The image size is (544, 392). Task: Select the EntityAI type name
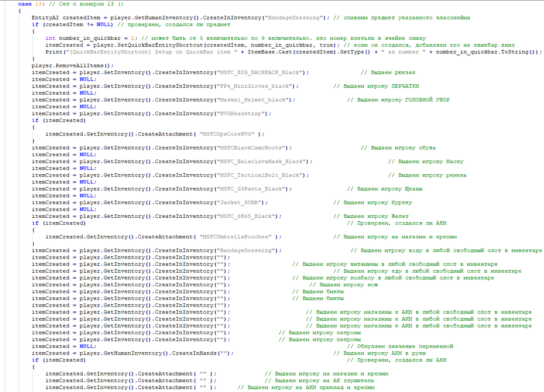(45, 17)
